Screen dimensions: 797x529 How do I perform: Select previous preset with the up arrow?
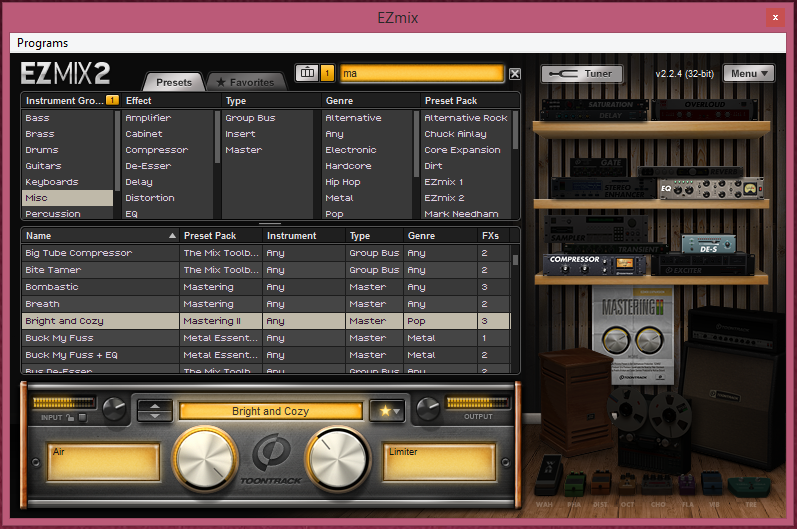click(155, 406)
